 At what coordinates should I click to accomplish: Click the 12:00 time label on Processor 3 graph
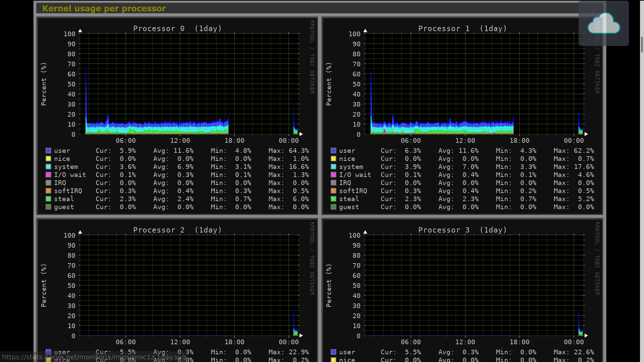465,342
